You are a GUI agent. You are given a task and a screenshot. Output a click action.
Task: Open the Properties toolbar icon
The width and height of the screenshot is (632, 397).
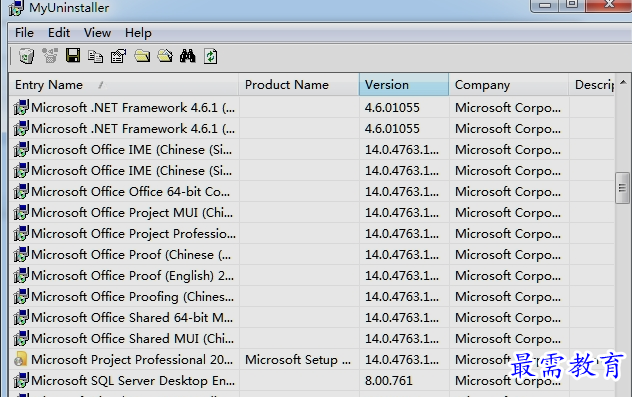pyautogui.click(x=118, y=56)
